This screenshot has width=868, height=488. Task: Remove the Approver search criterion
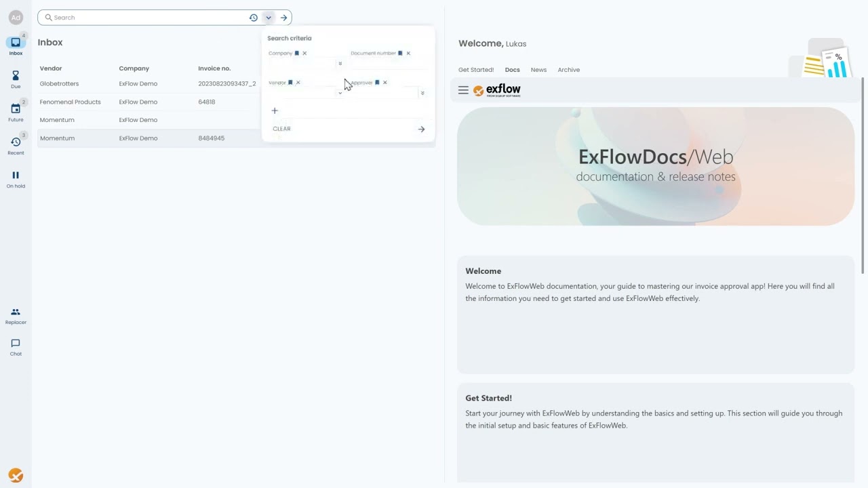click(385, 83)
